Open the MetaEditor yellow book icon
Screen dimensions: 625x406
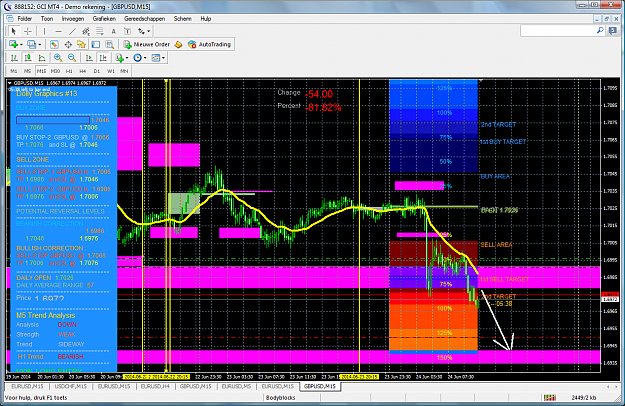point(179,44)
